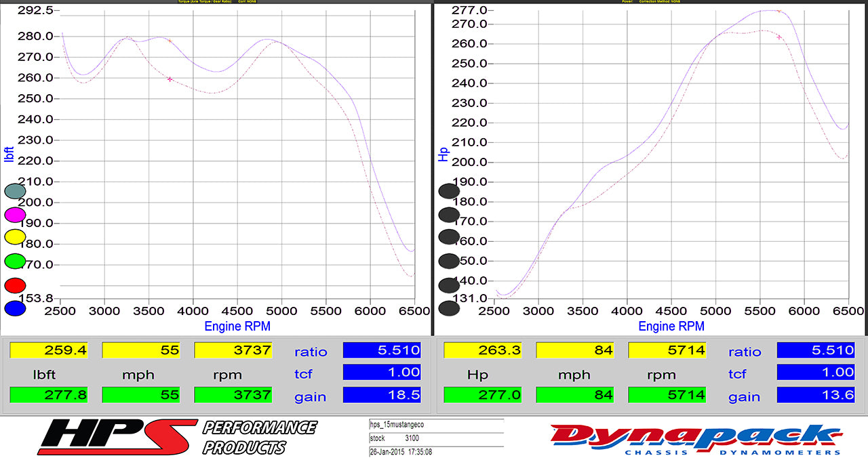Viewport: 868px width, 460px height.
Task: Toggle the fourth dark trace circle on power chart
Action: (x=448, y=261)
